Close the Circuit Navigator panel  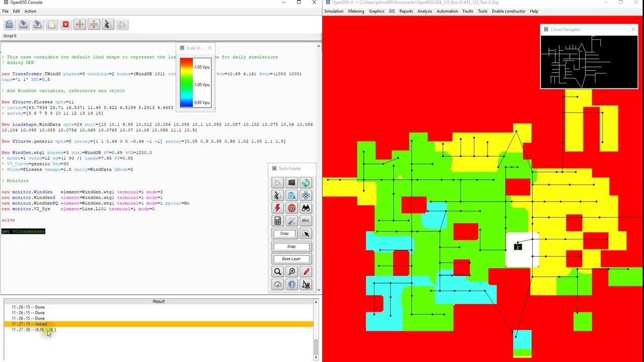coord(633,29)
